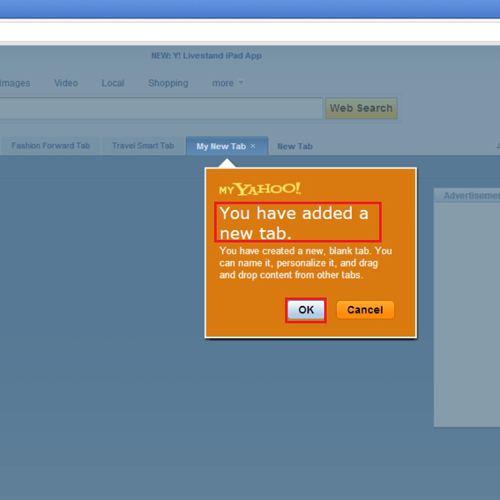500x500 pixels.
Task: Open the Y! Livestand iPad App link
Action: tap(206, 56)
